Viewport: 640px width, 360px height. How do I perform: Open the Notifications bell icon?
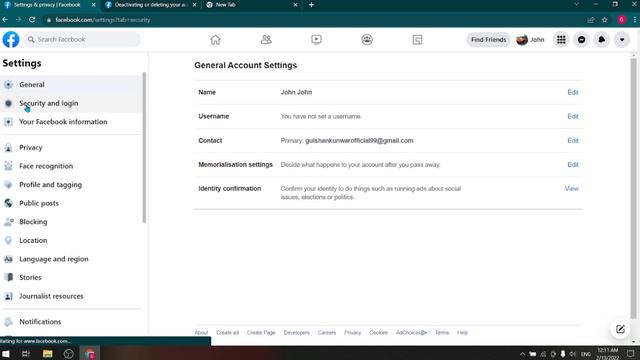click(x=602, y=40)
